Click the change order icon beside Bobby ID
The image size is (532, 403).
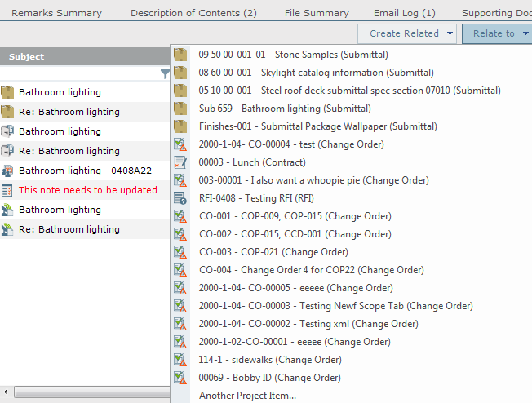(180, 378)
